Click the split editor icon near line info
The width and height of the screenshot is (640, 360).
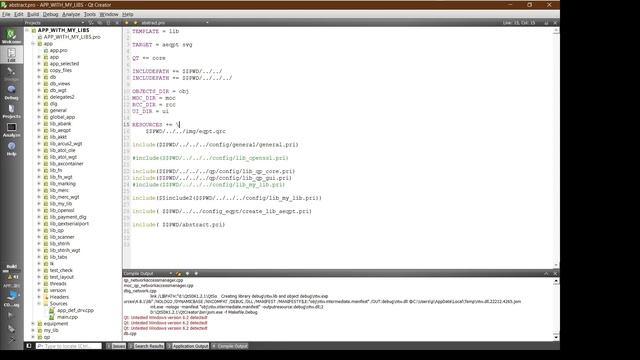(x=547, y=23)
